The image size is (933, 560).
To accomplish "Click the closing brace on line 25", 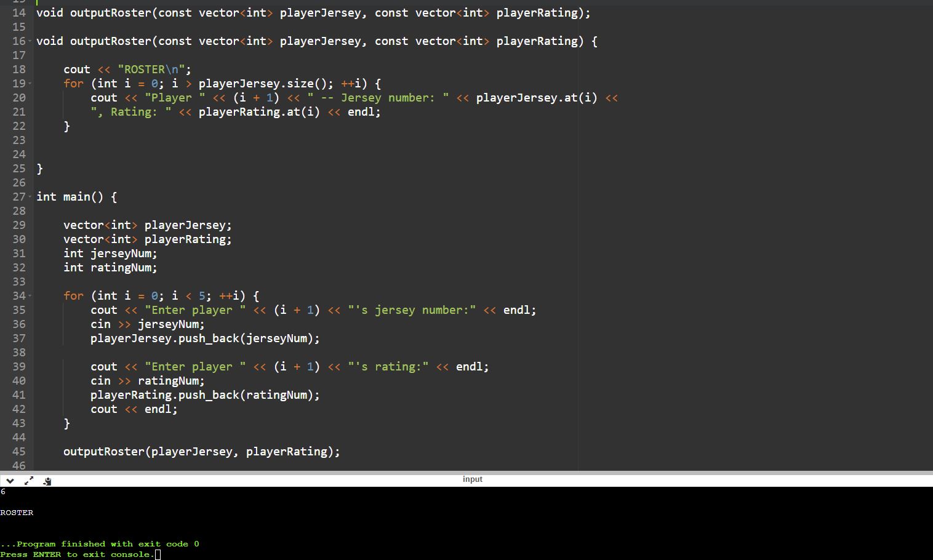I will [x=40, y=169].
